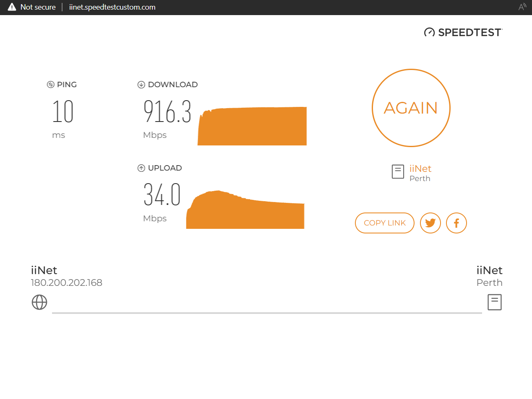Open the Read Aloud icon in address bar
Viewport: 532px width, 399px height.
pyautogui.click(x=522, y=7)
